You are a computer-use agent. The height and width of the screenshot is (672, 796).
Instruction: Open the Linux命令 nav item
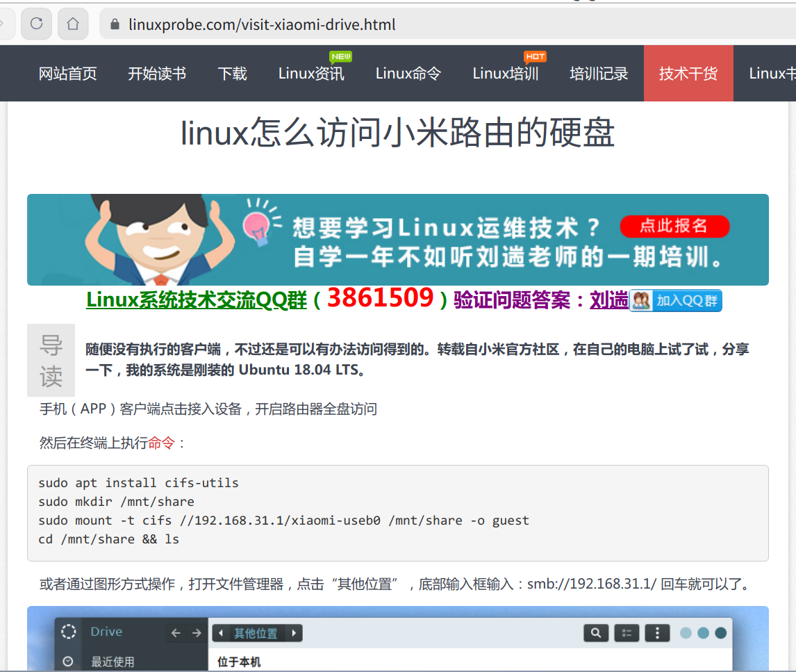pyautogui.click(x=408, y=74)
